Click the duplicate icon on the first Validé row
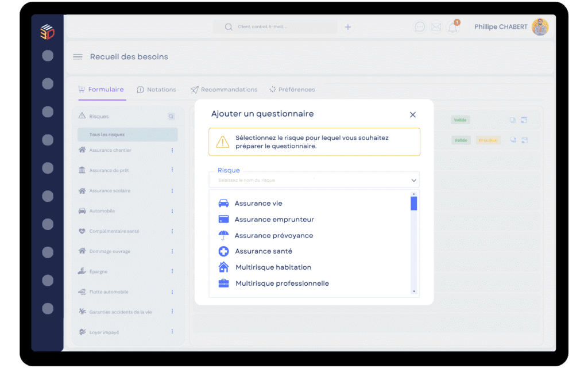Image resolution: width=588 pixels, height=368 pixels. pos(513,120)
